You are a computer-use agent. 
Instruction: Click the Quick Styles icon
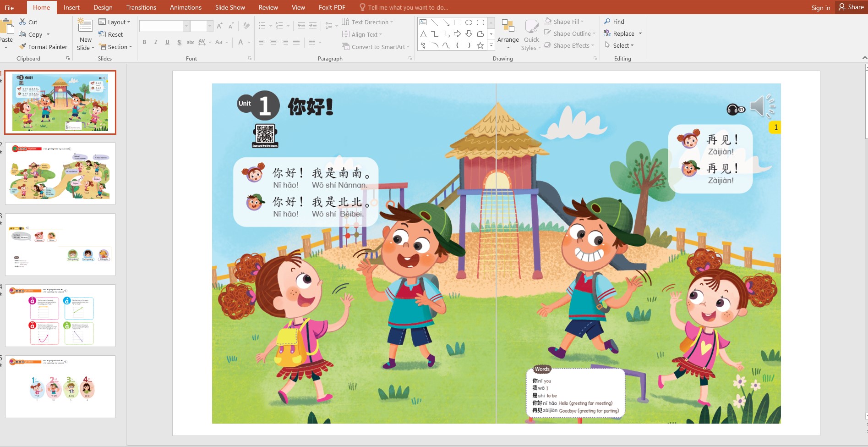click(531, 33)
